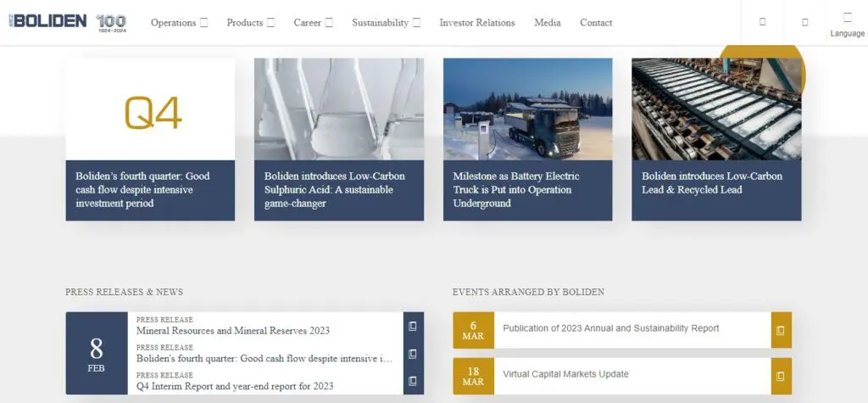868x403 pixels.
Task: Open the Contact page
Action: 596,23
